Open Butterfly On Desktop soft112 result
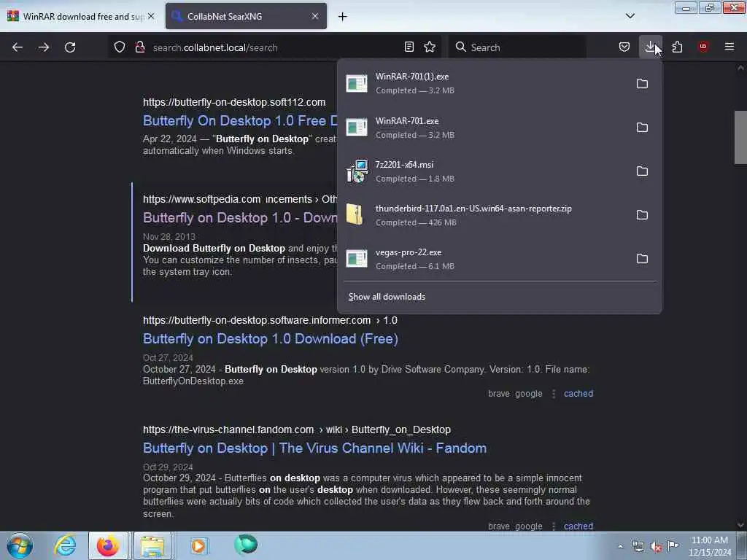 [x=241, y=120]
